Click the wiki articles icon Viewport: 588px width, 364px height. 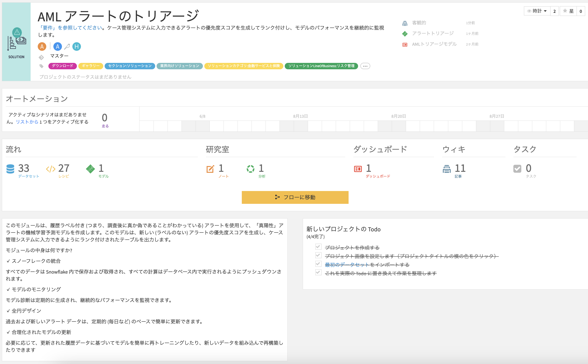447,169
